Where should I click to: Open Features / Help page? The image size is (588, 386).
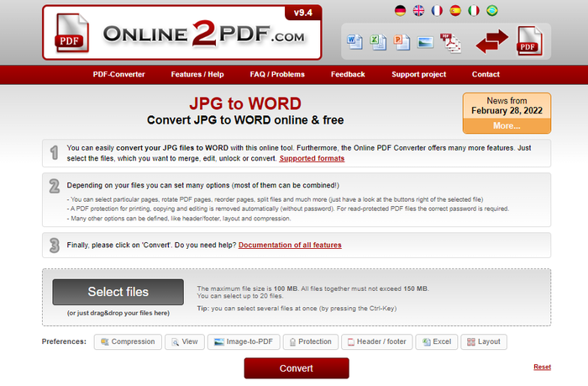pos(197,74)
